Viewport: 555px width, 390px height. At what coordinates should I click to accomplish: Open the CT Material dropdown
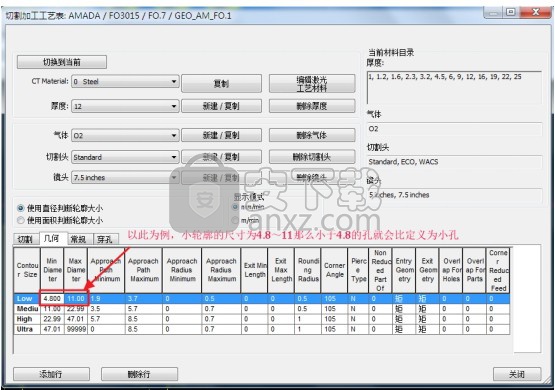(125, 81)
